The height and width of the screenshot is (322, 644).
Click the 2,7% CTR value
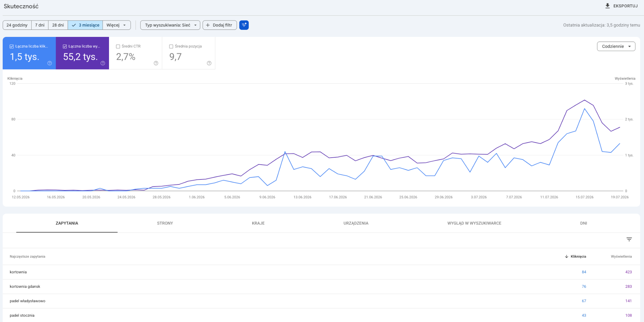[126, 57]
